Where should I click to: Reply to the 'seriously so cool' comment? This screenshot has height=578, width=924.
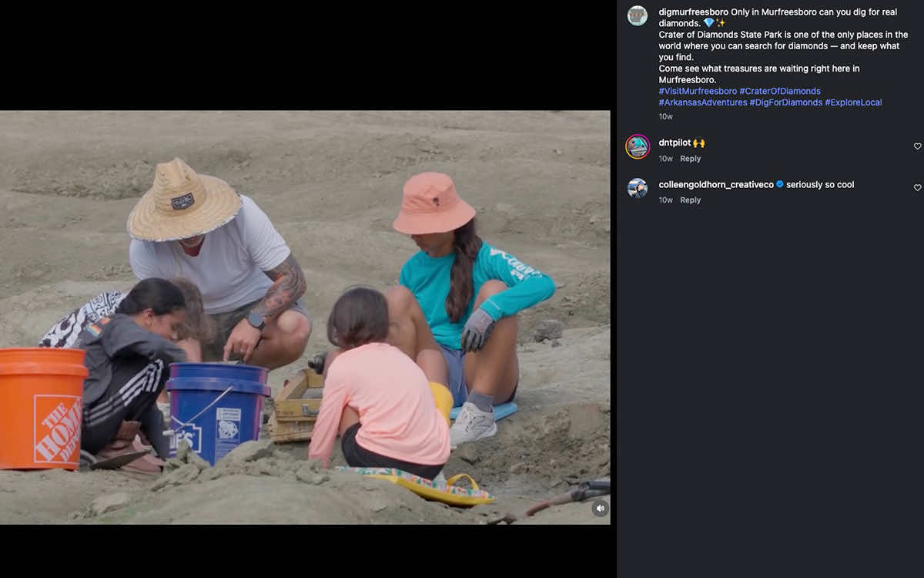(x=691, y=200)
